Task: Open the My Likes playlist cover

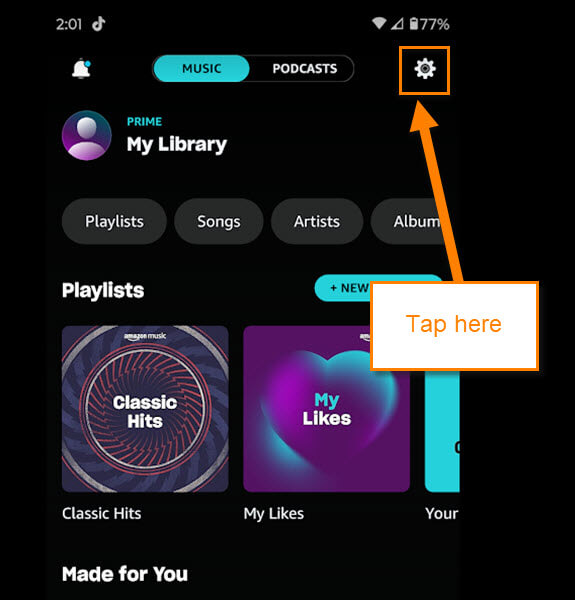Action: (326, 409)
